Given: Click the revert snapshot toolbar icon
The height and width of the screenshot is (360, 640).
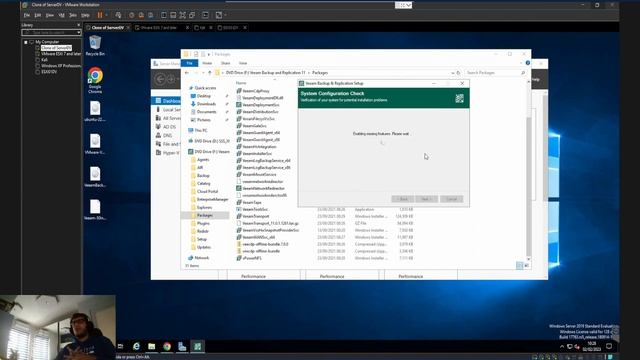Looking at the screenshot, I should [x=141, y=15].
